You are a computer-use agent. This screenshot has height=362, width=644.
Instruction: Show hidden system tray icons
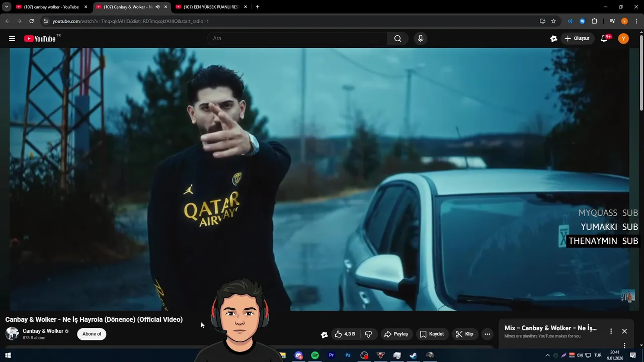click(x=547, y=355)
